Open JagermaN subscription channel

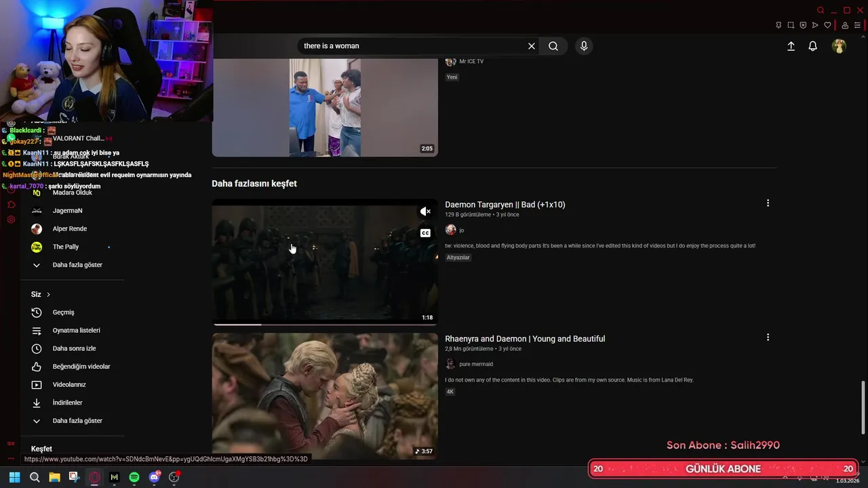pyautogui.click(x=68, y=211)
